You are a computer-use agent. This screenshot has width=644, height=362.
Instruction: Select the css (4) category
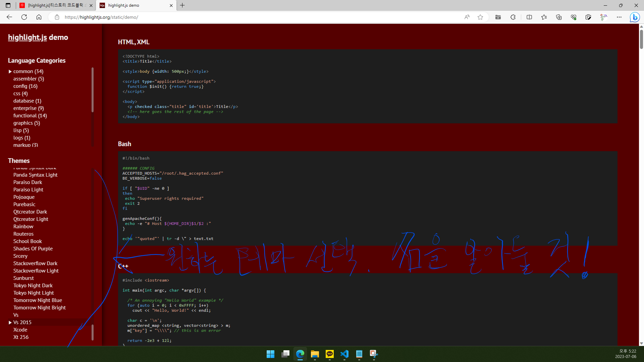(x=20, y=94)
